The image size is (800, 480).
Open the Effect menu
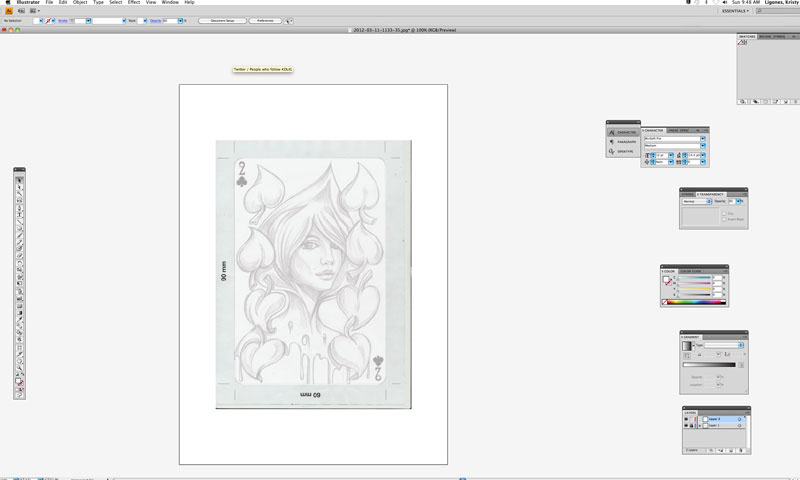click(x=134, y=3)
